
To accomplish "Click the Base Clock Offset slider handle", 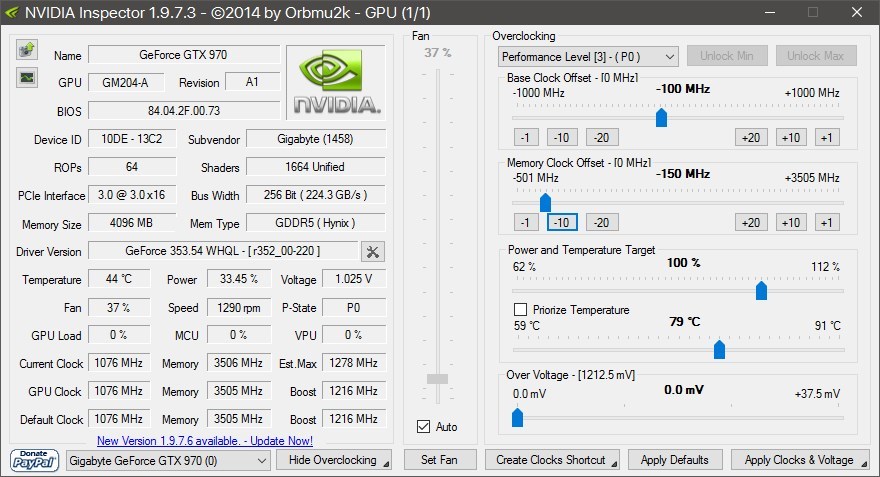I will (661, 118).
